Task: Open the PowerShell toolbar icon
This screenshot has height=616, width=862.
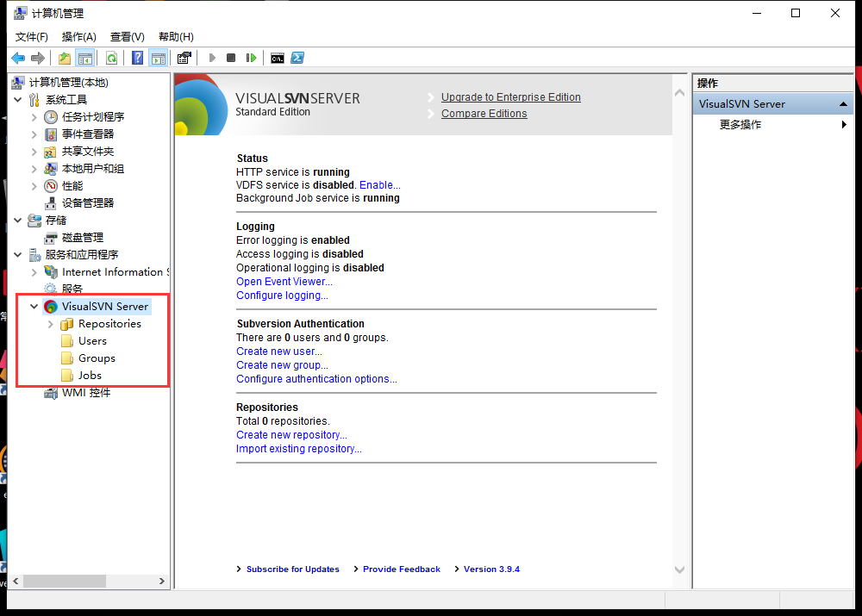Action: (297, 58)
